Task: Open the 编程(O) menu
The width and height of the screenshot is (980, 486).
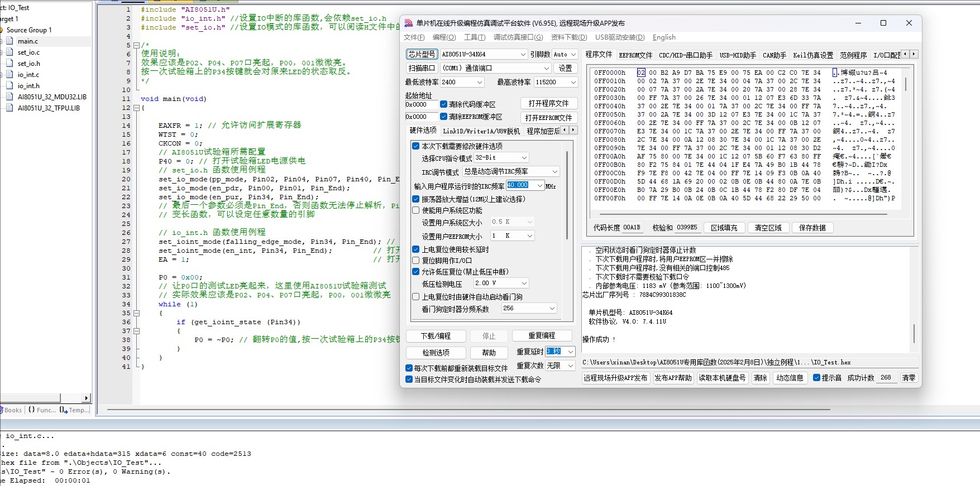Action: [444, 37]
